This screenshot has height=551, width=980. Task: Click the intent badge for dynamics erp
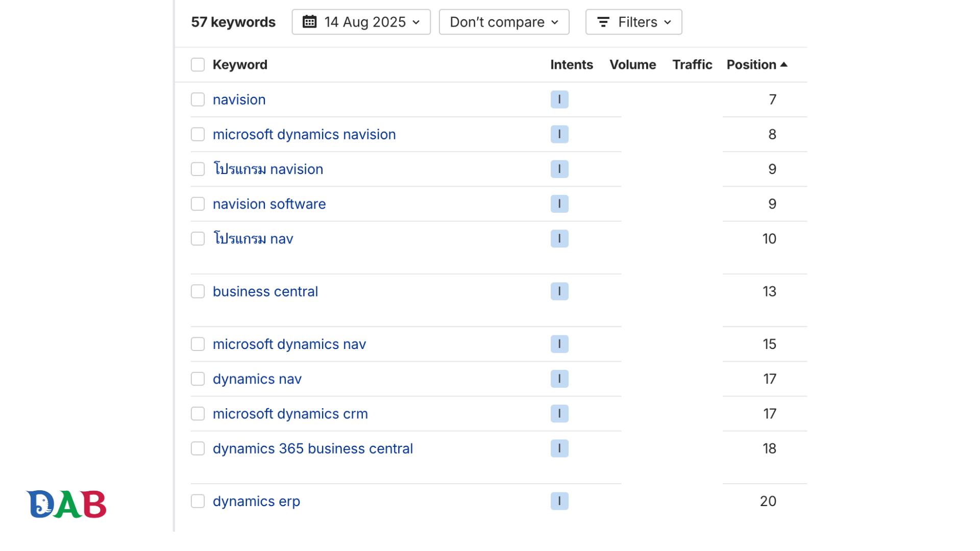[559, 501]
